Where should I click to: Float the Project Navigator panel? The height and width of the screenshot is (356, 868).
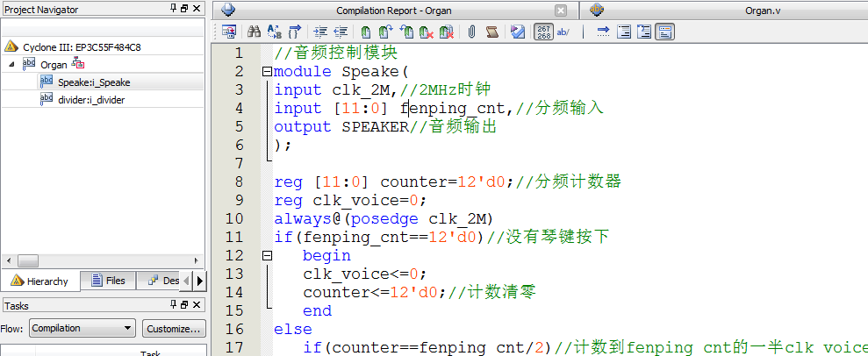point(184,8)
